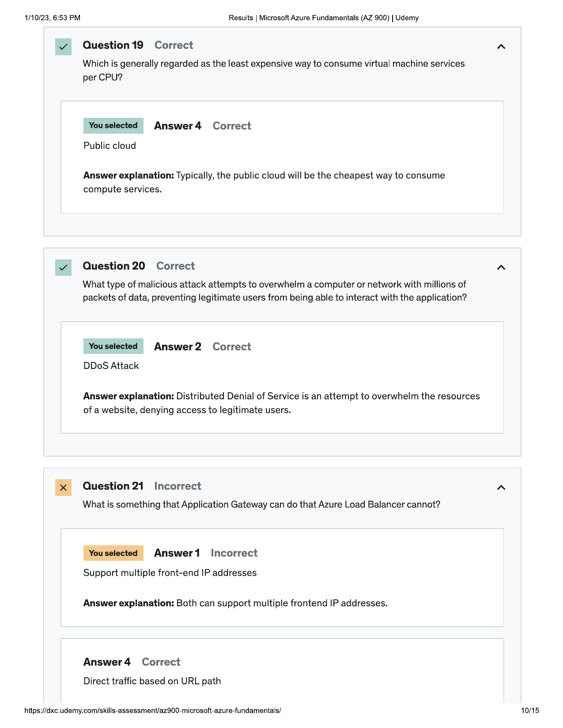Click the green checkmark icon for Question 20
This screenshot has width=563, height=728.
(x=63, y=267)
